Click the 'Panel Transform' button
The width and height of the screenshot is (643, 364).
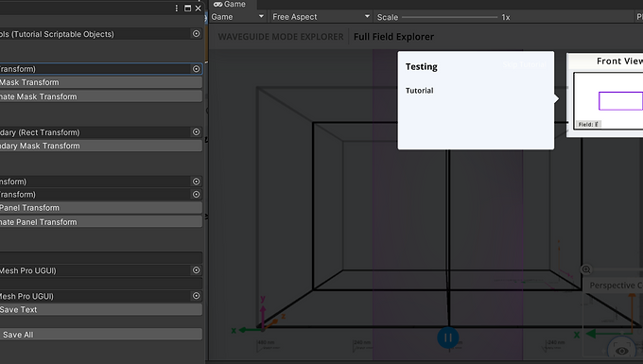[101, 208]
